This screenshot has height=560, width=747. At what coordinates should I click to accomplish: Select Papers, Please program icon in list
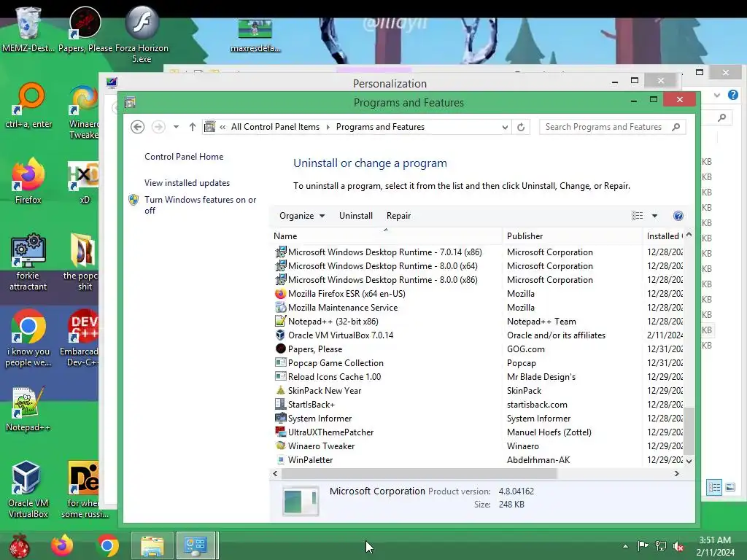click(x=281, y=349)
